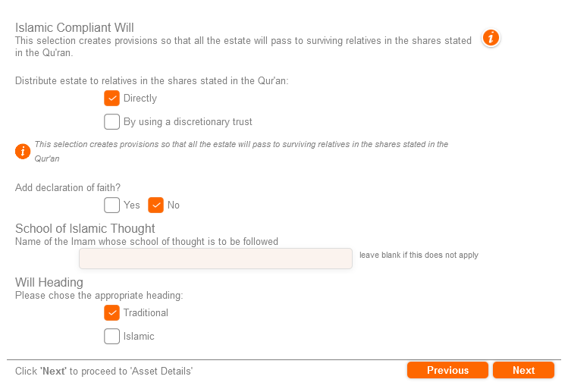
Task: Toggle the Directly checkbox
Action: click(x=112, y=98)
